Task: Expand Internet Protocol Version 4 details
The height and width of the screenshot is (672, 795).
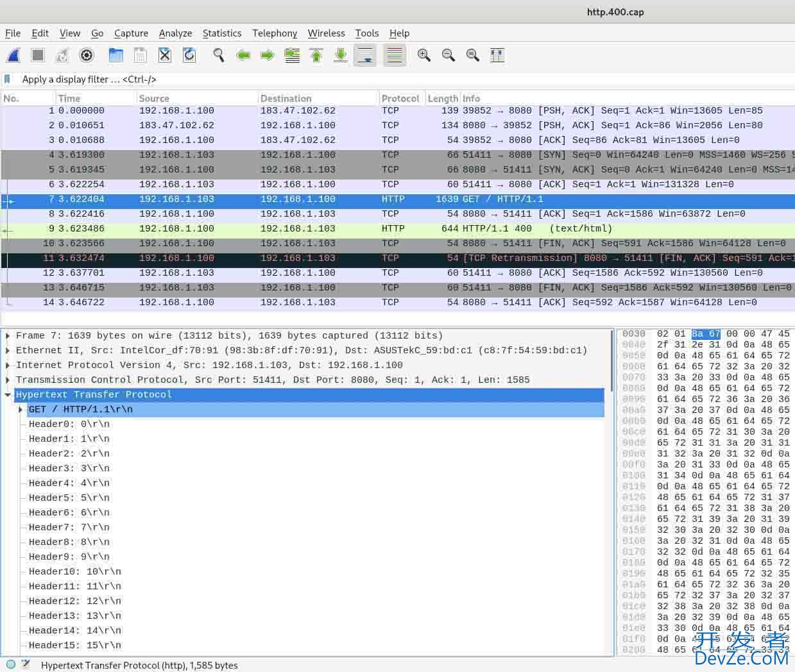Action: (x=8, y=365)
